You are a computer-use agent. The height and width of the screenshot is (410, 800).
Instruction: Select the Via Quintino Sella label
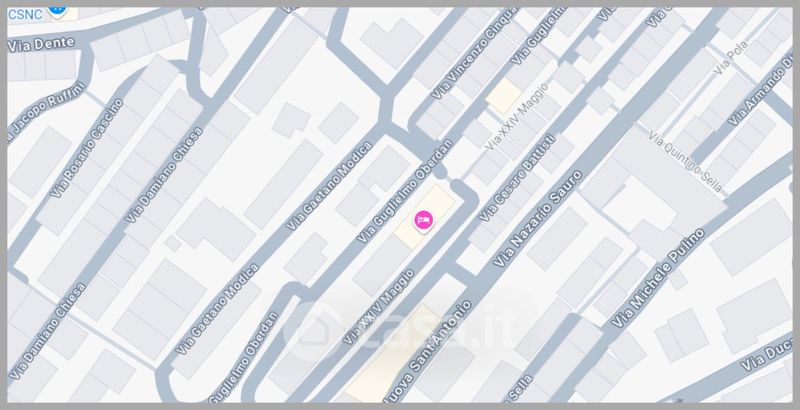685,161
